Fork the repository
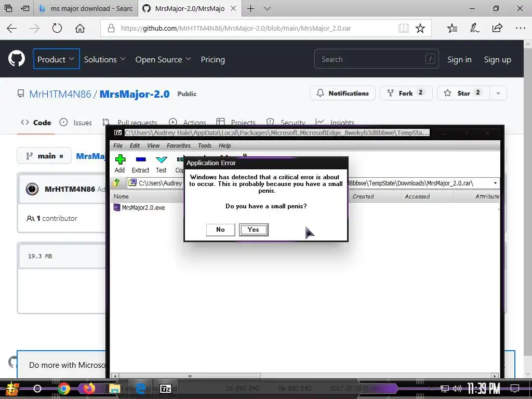Viewport: 532px width, 399px height. pos(406,93)
